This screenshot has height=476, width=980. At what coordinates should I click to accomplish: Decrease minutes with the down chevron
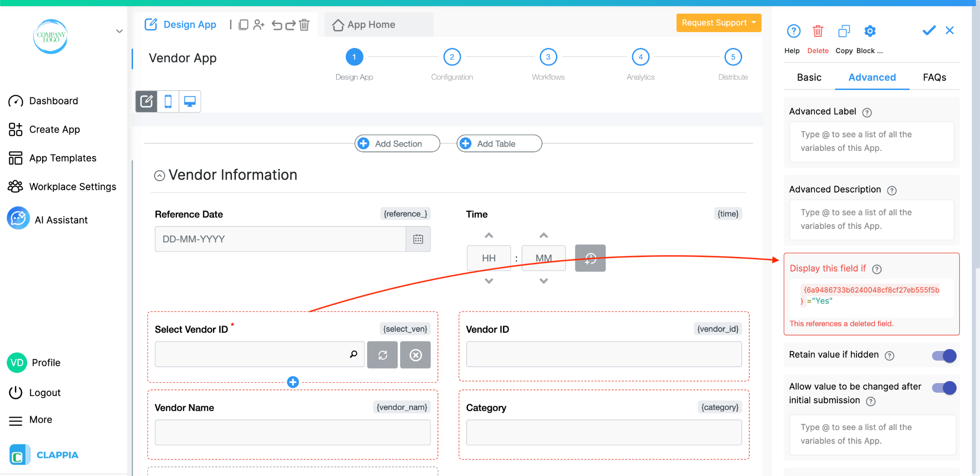pyautogui.click(x=544, y=281)
